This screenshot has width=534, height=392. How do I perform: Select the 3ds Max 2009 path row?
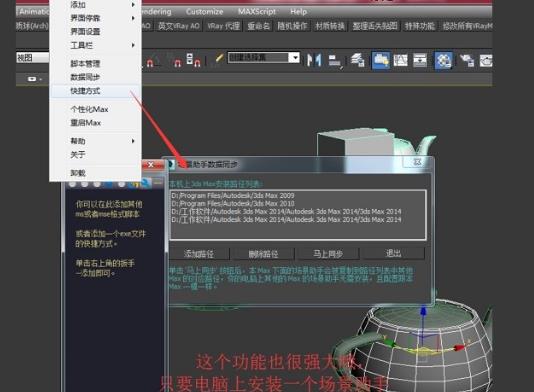point(298,195)
